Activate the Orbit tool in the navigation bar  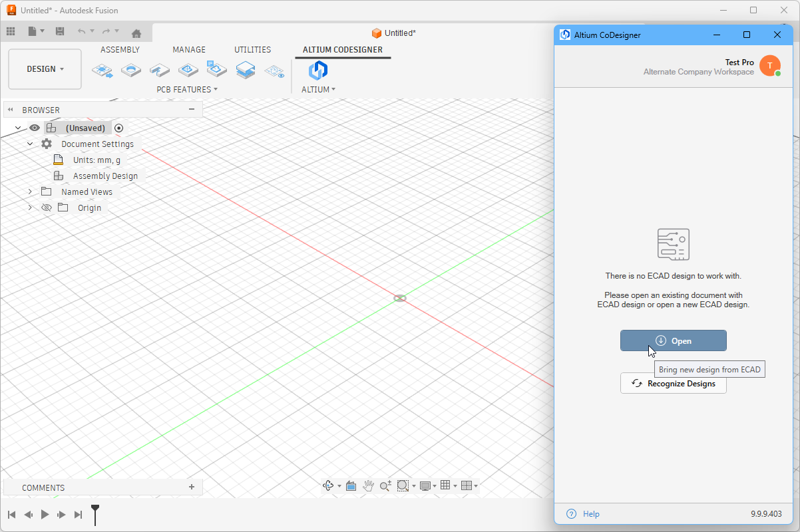click(327, 485)
